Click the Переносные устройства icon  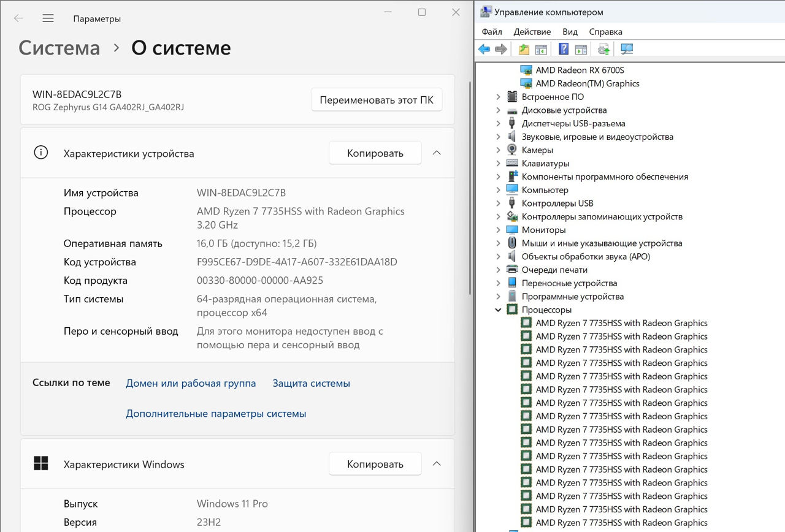click(x=512, y=283)
